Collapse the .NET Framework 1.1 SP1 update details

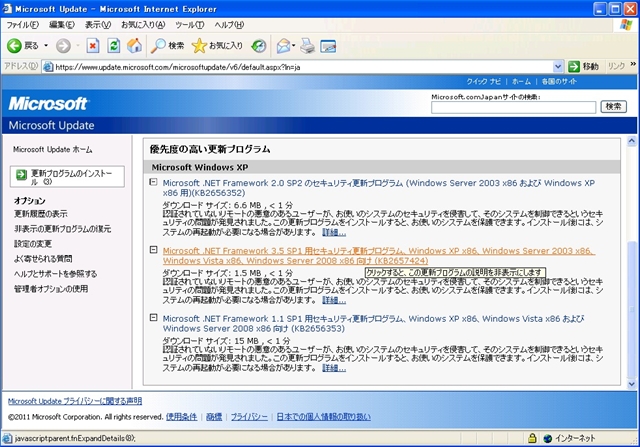click(153, 317)
